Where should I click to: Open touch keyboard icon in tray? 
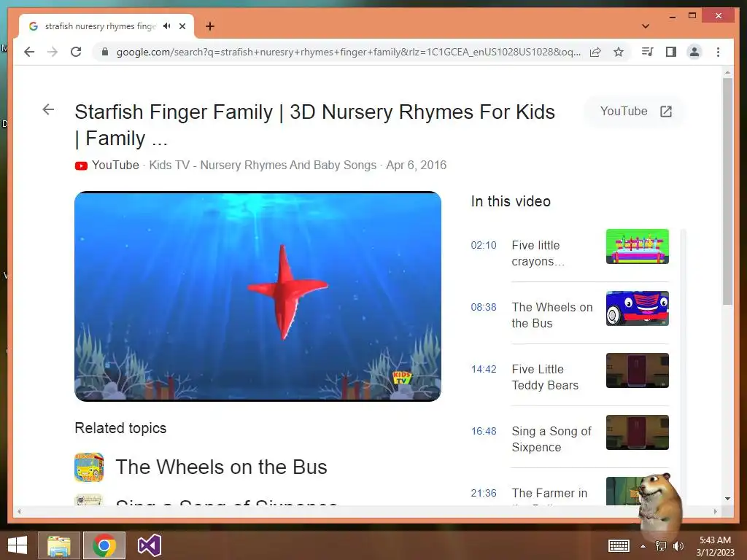coord(619,546)
